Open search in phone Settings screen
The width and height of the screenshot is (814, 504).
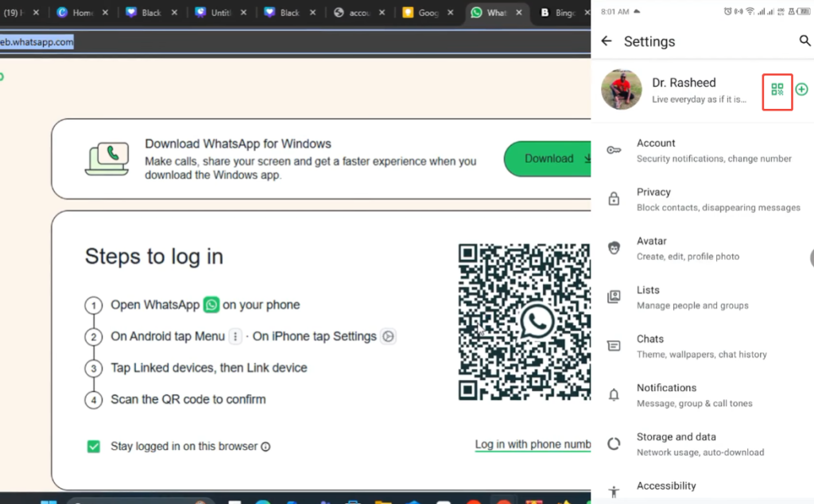point(804,41)
